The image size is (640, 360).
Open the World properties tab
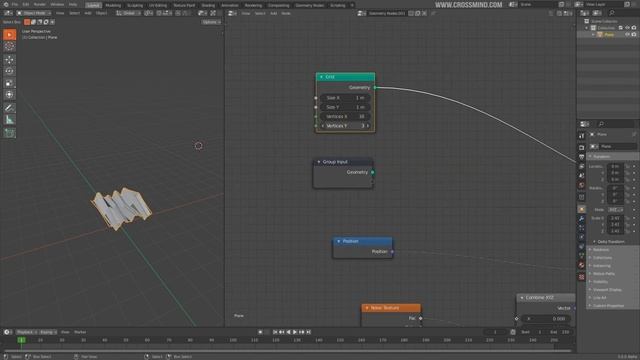pyautogui.click(x=582, y=186)
